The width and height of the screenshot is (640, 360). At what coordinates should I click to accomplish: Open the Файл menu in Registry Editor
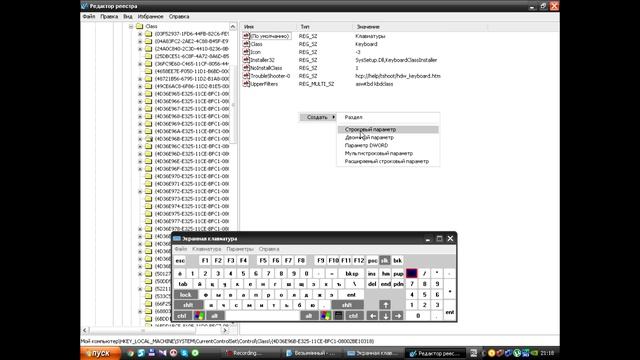[x=89, y=16]
